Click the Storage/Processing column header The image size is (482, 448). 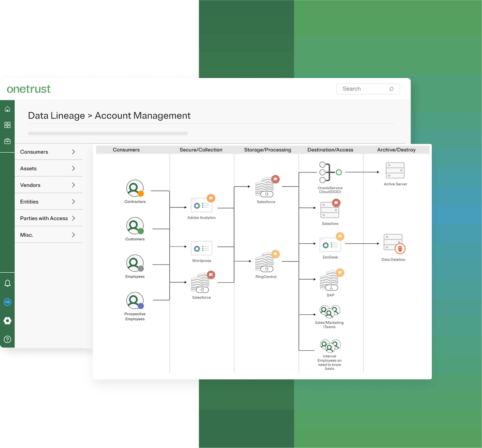coord(267,150)
